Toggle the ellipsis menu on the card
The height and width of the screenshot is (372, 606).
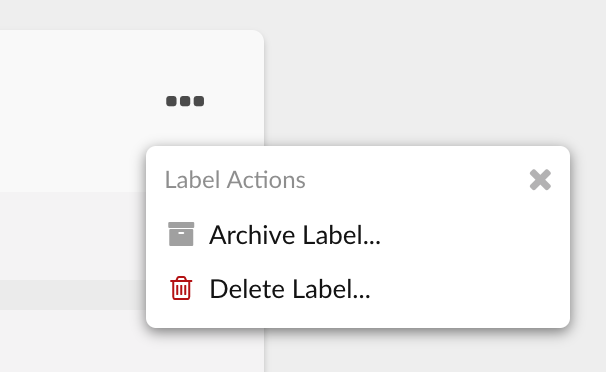pyautogui.click(x=185, y=101)
